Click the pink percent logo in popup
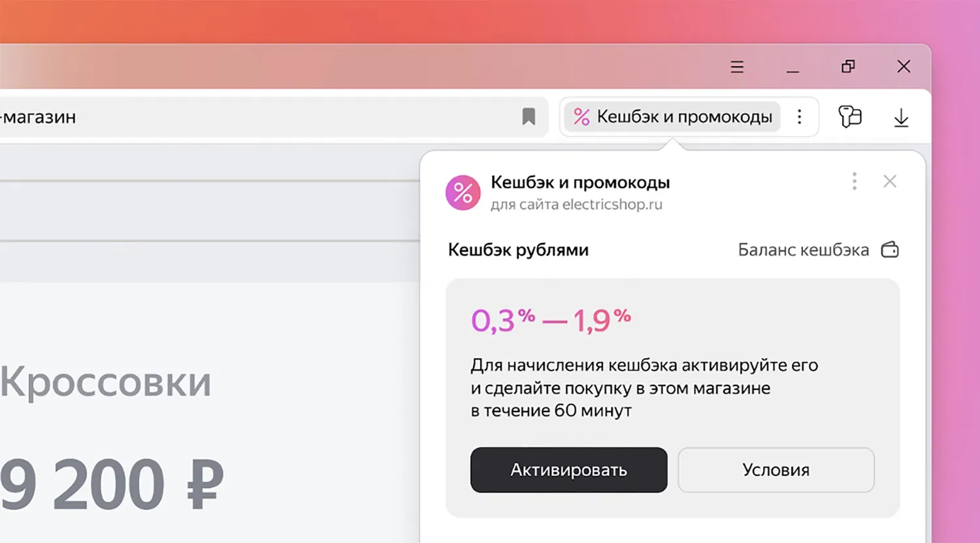 (x=463, y=193)
